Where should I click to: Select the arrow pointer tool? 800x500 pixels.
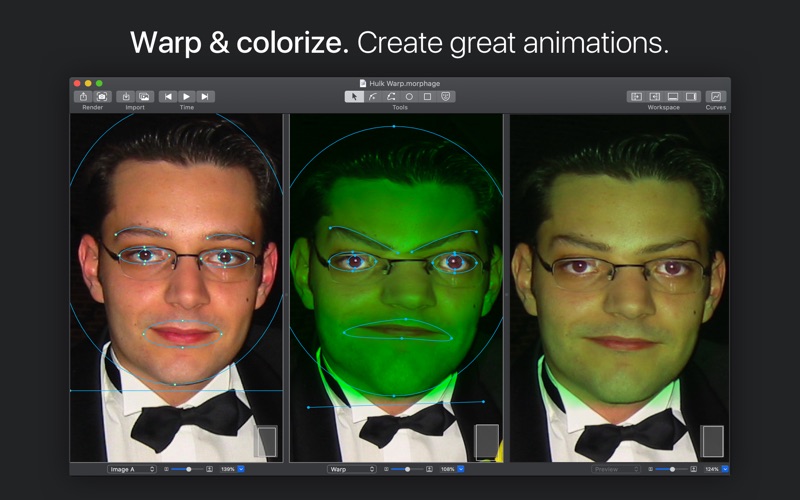coord(354,97)
